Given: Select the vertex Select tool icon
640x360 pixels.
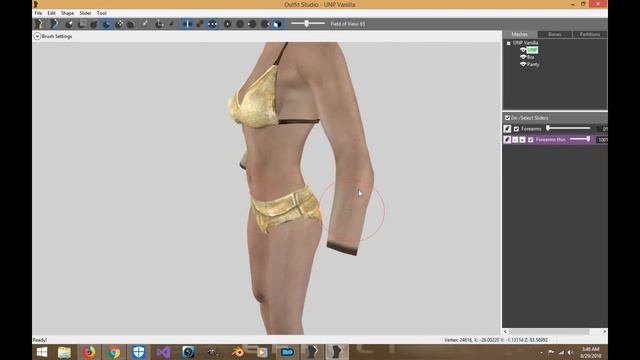Looking at the screenshot, I should point(69,24).
